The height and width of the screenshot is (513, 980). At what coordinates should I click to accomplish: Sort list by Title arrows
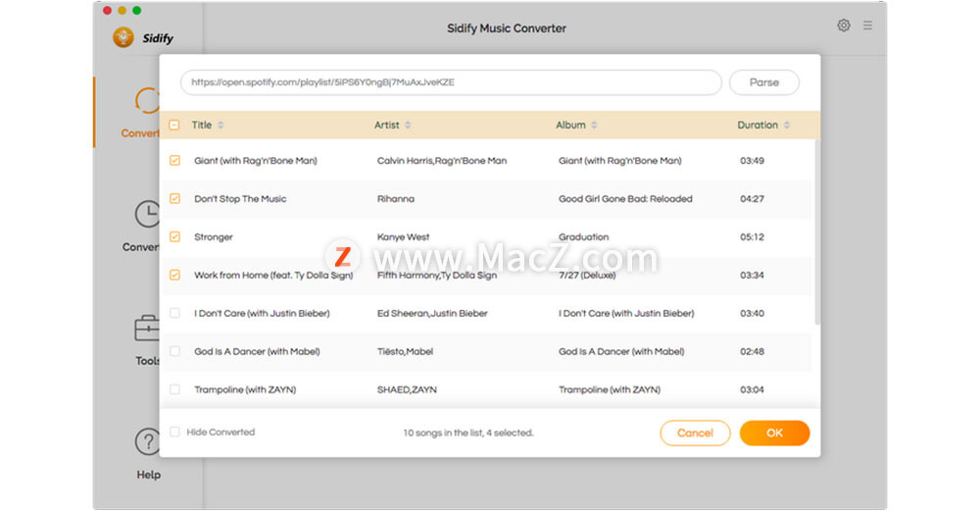coord(220,126)
